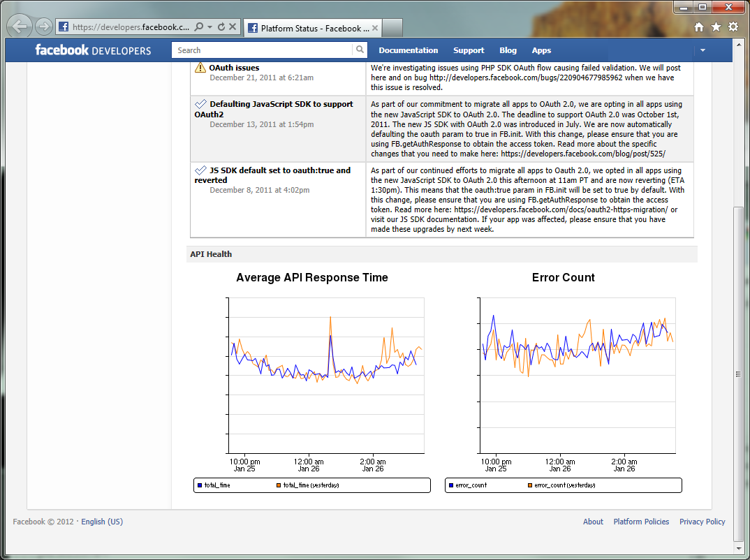The height and width of the screenshot is (560, 750).
Task: Open the Platform Policies footer link
Action: pos(642,522)
